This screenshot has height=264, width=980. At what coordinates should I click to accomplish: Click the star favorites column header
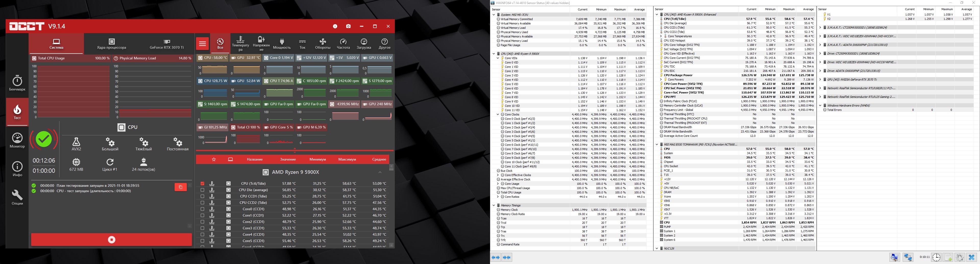coord(214,160)
